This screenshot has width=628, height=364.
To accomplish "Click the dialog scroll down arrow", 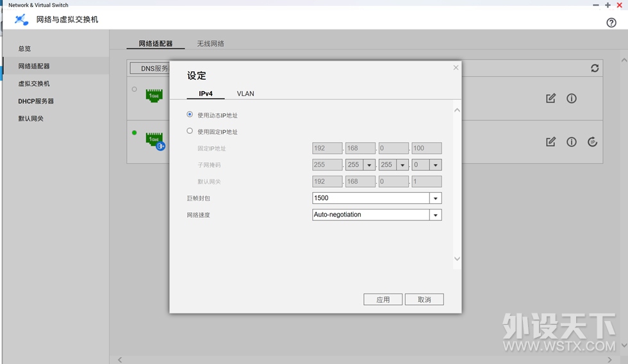I will point(457,259).
